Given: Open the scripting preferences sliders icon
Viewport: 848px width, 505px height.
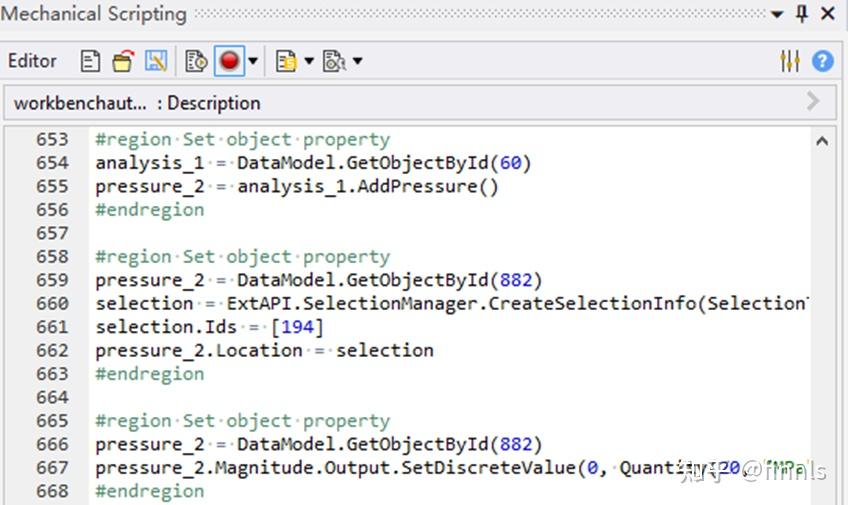Looking at the screenshot, I should [790, 61].
